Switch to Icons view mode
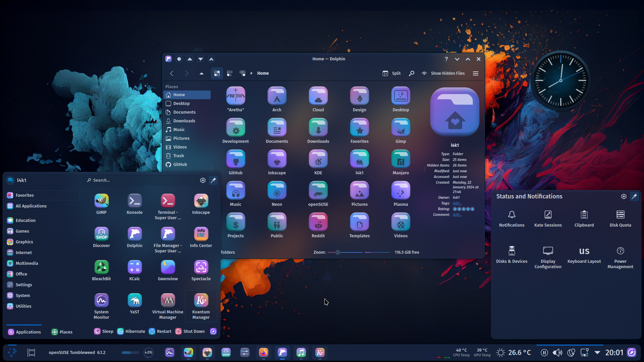Viewport: 644px width, 362px height. 217,73
